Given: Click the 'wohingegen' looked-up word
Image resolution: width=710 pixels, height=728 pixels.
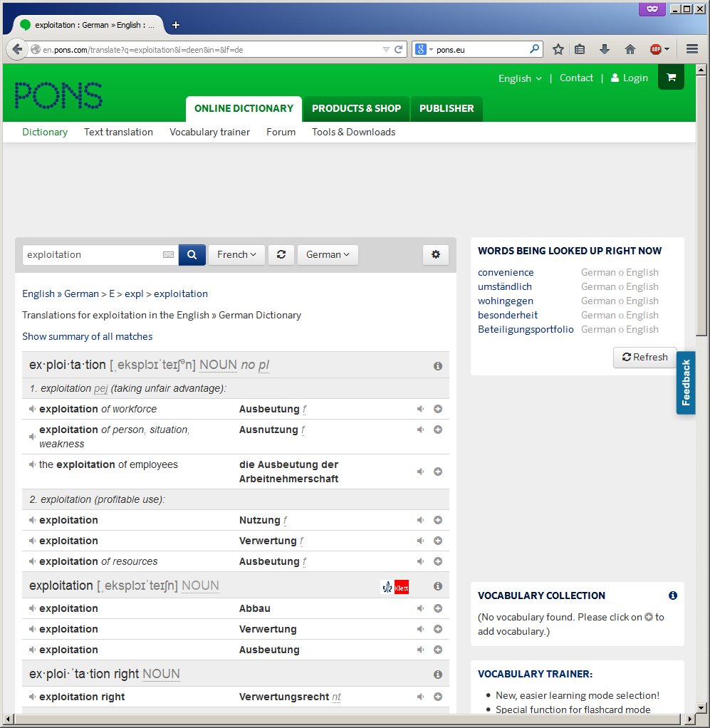Looking at the screenshot, I should click(506, 301).
